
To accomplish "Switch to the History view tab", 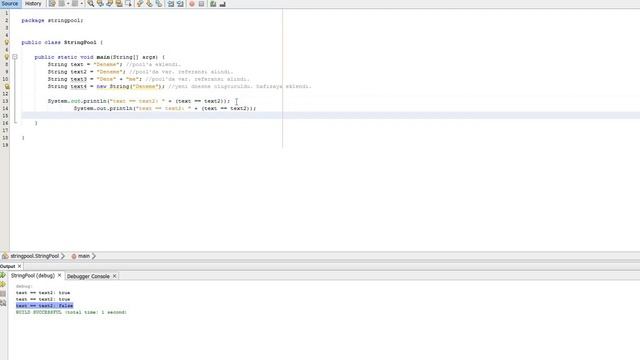I will [33, 3].
